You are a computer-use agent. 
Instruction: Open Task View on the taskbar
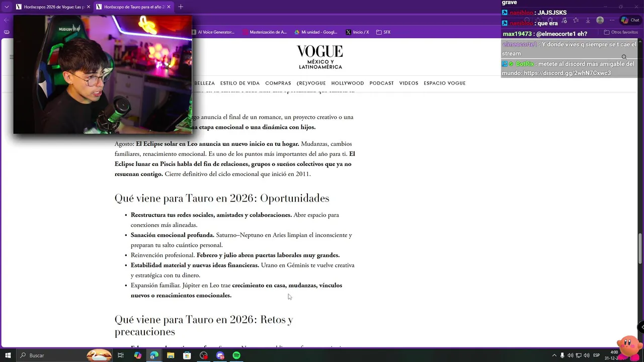pos(121,355)
